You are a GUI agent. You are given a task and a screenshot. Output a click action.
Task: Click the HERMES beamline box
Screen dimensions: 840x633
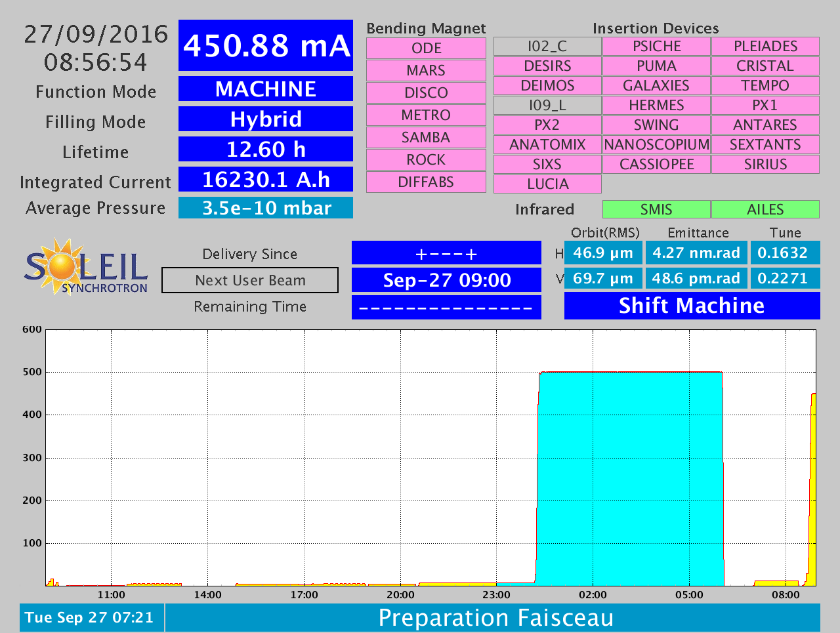tap(656, 106)
